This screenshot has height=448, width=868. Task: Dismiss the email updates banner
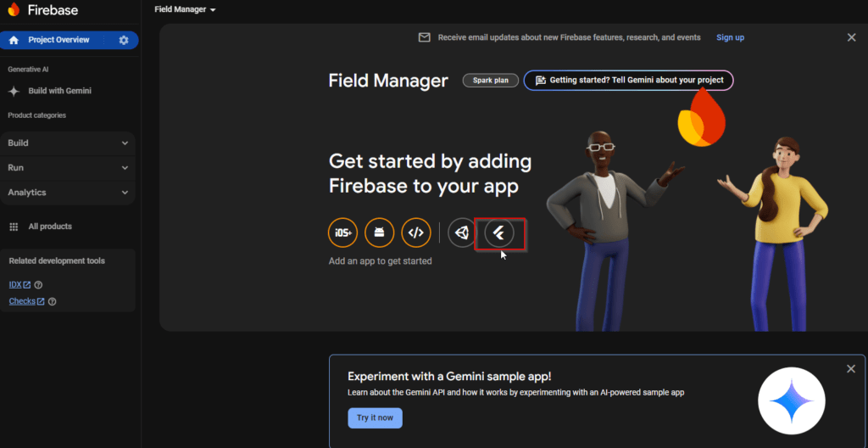851,37
